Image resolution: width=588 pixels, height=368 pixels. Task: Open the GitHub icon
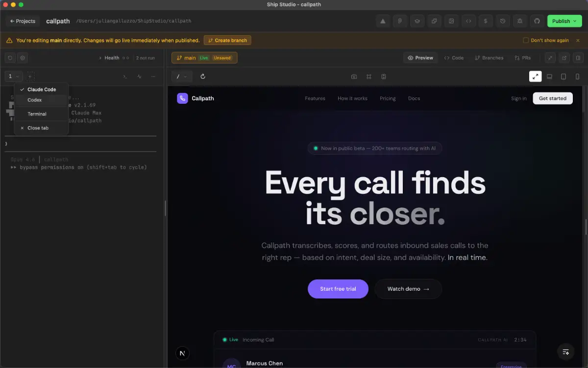click(537, 21)
